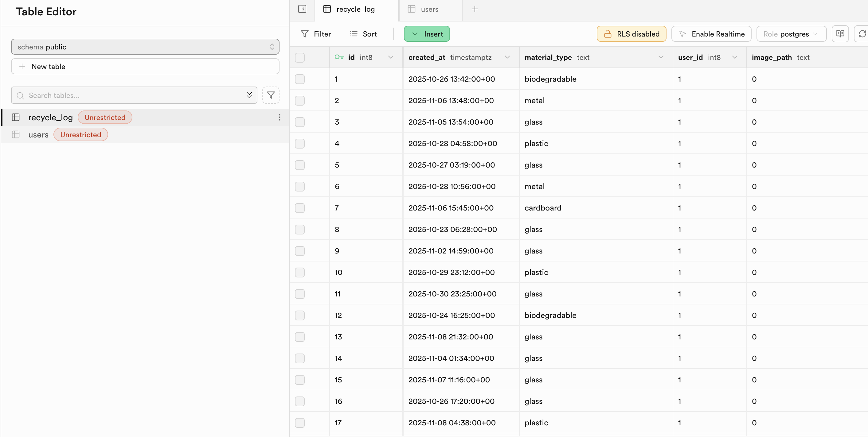
Task: Select the checkbox for row id 1
Action: 299,79
